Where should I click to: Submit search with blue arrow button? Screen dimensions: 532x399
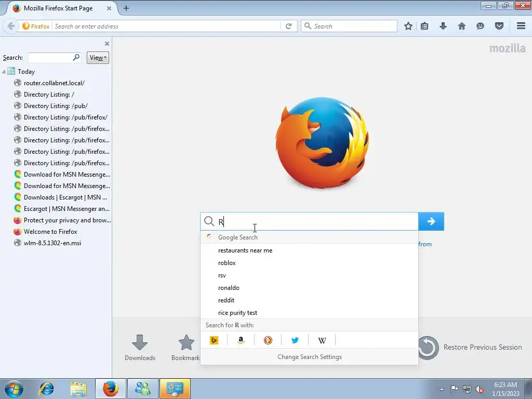(x=431, y=221)
